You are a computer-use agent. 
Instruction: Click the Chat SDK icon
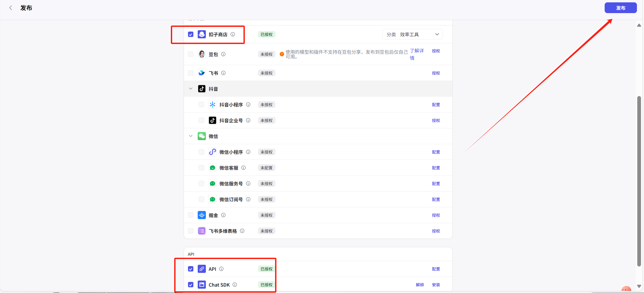point(202,285)
